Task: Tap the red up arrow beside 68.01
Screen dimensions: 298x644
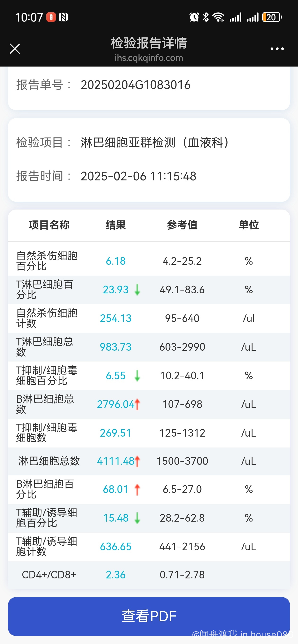Action: coord(137,489)
